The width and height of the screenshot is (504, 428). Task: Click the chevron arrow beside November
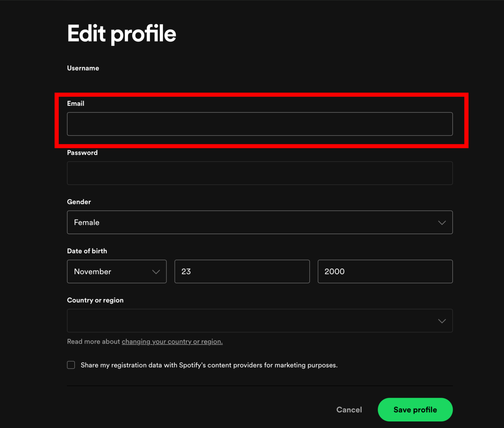click(x=156, y=272)
